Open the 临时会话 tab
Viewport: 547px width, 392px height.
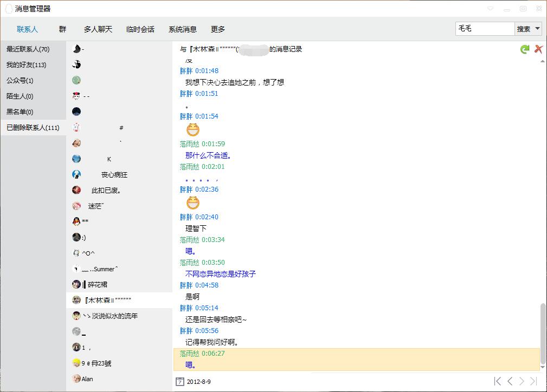[140, 29]
